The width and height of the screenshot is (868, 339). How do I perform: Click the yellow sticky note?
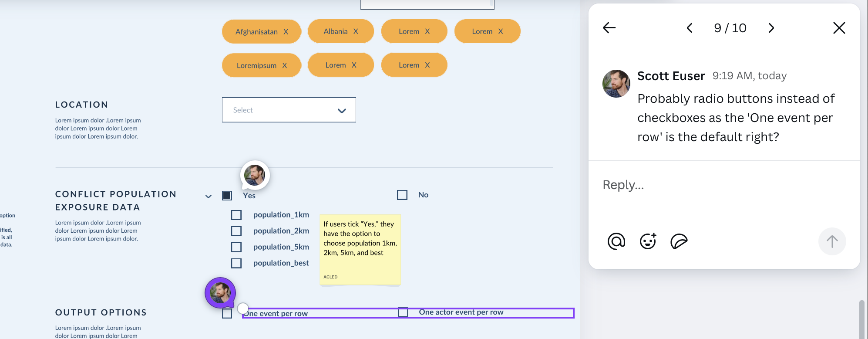[360, 249]
